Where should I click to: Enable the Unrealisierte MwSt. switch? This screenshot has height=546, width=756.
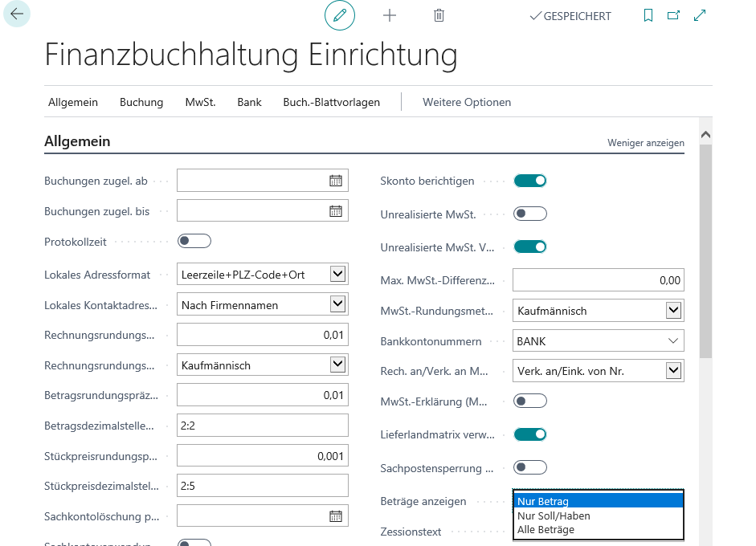pyautogui.click(x=530, y=214)
